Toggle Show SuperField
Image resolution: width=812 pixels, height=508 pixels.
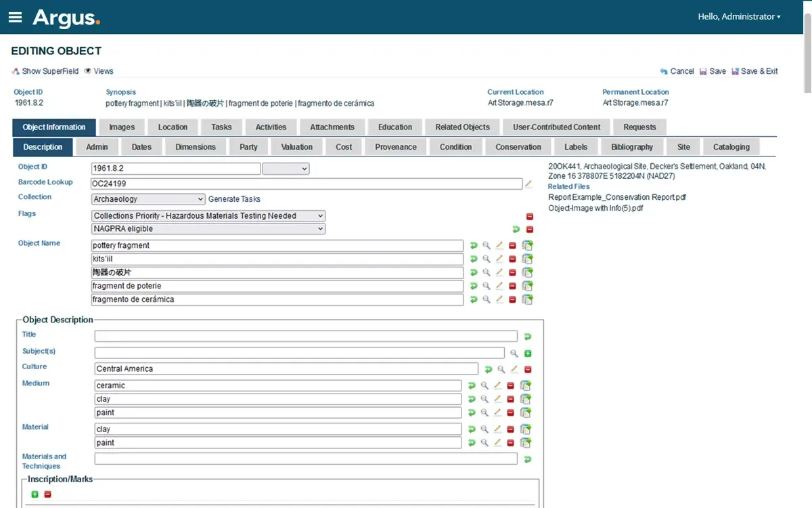pos(45,71)
